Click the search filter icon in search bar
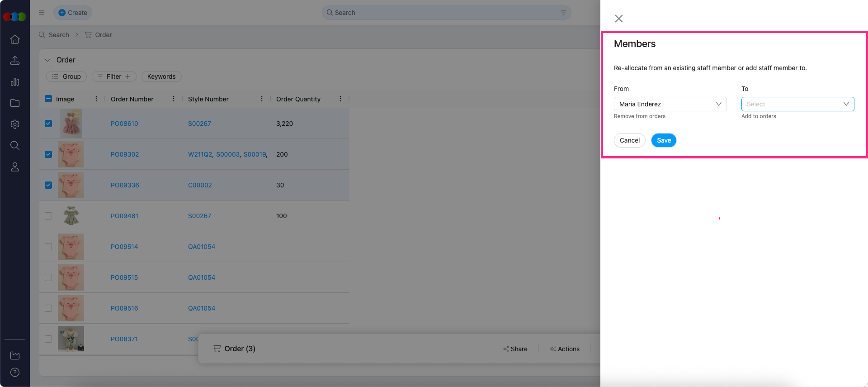The height and width of the screenshot is (387, 868). click(x=563, y=13)
